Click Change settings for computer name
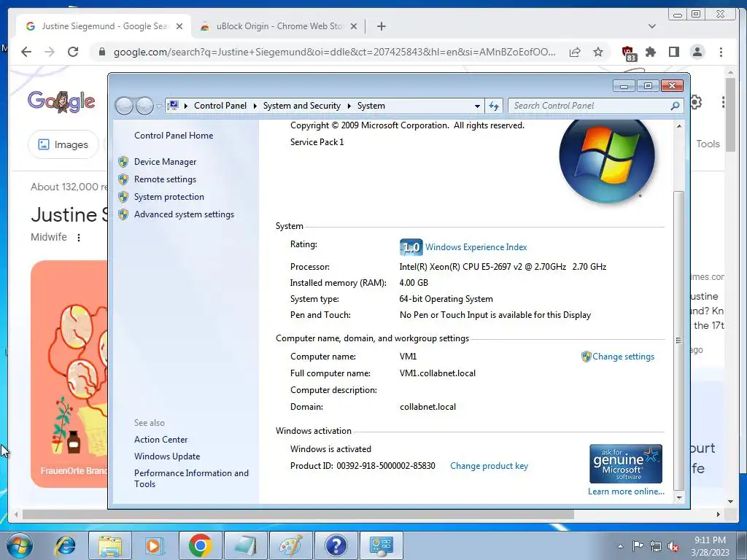 tap(623, 357)
